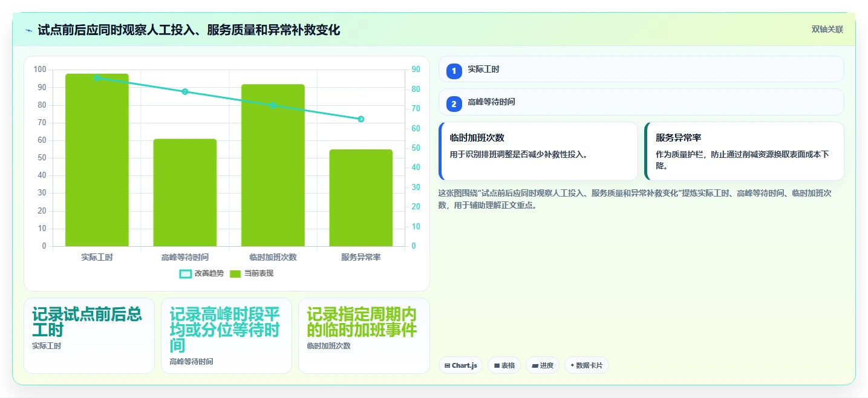868x398 pixels.
Task: Click the icon in the Chart.js tag
Action: 447,366
